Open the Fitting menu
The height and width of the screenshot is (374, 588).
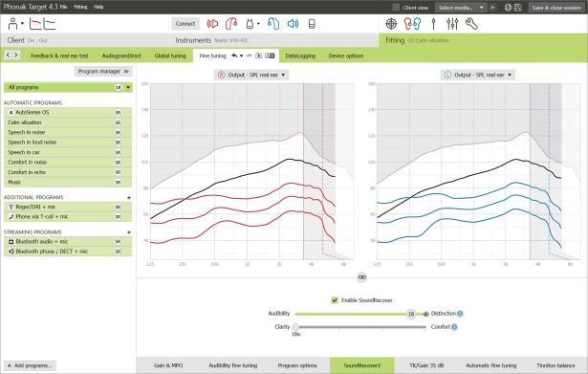[x=80, y=7]
